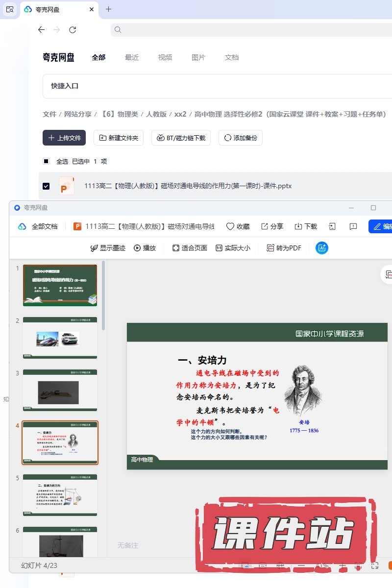Image resolution: width=392 pixels, height=588 pixels.
Task: Click the 上传文件 upload button
Action: (64, 138)
